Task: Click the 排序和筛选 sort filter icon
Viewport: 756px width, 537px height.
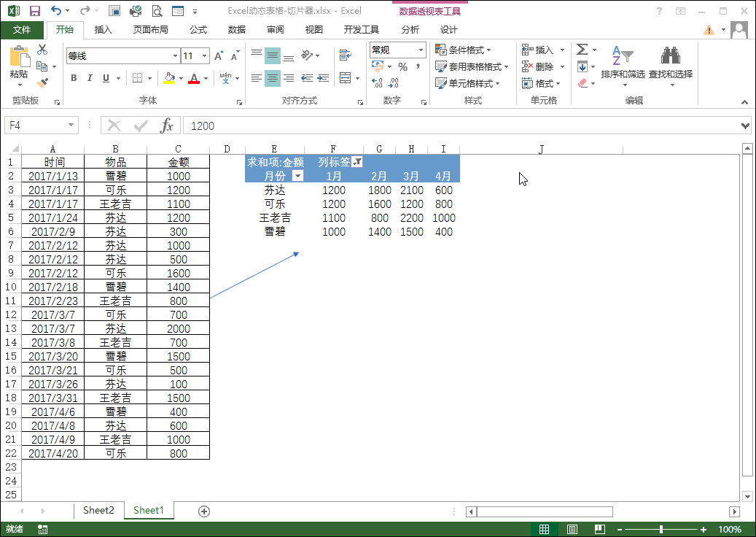Action: [x=622, y=61]
